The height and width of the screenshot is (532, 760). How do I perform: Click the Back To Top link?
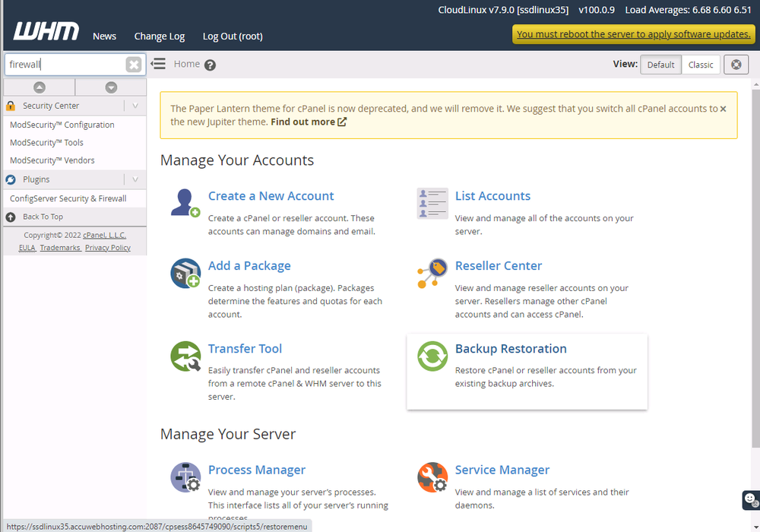click(43, 217)
